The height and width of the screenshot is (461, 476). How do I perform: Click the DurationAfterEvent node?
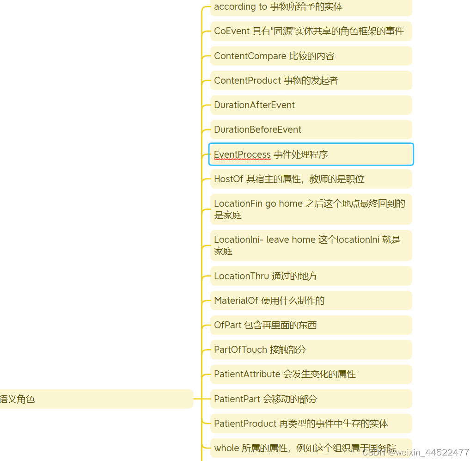pos(311,105)
